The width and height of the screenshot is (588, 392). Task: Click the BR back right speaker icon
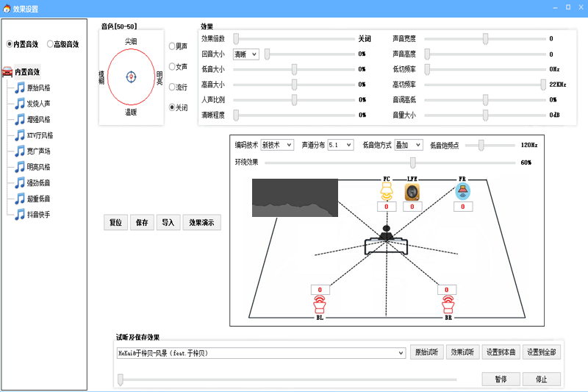(448, 304)
